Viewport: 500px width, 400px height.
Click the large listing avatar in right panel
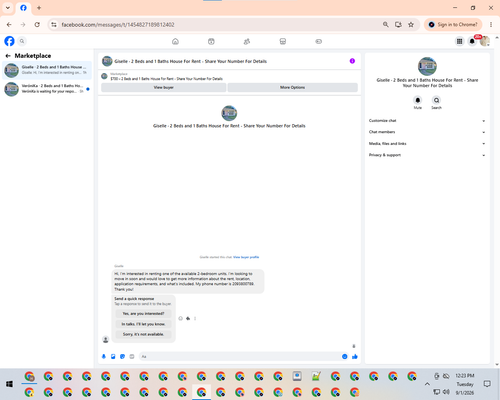pos(427,66)
